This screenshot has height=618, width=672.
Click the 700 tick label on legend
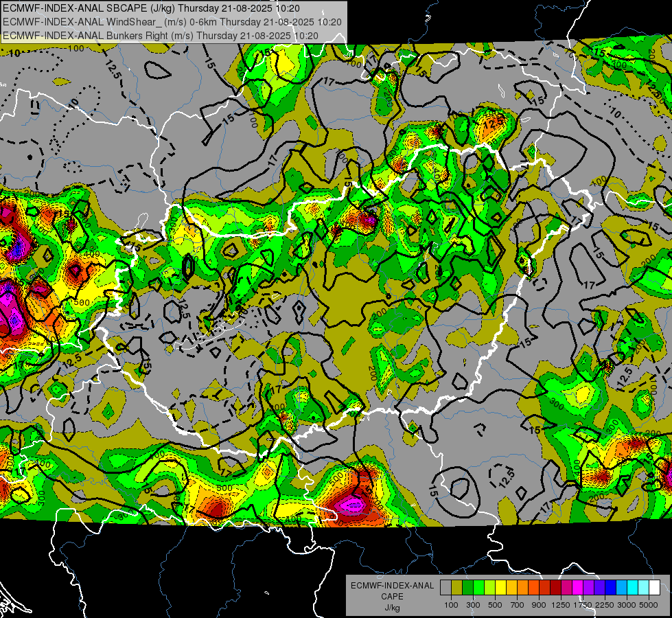coord(518,605)
